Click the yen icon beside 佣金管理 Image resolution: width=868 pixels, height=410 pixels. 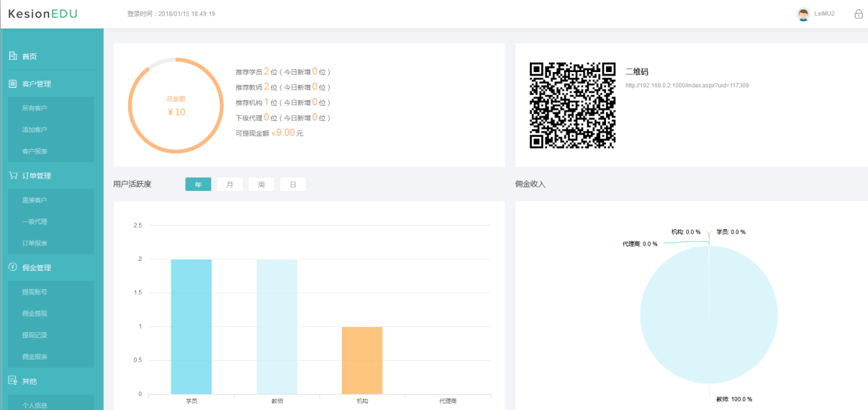point(13,267)
